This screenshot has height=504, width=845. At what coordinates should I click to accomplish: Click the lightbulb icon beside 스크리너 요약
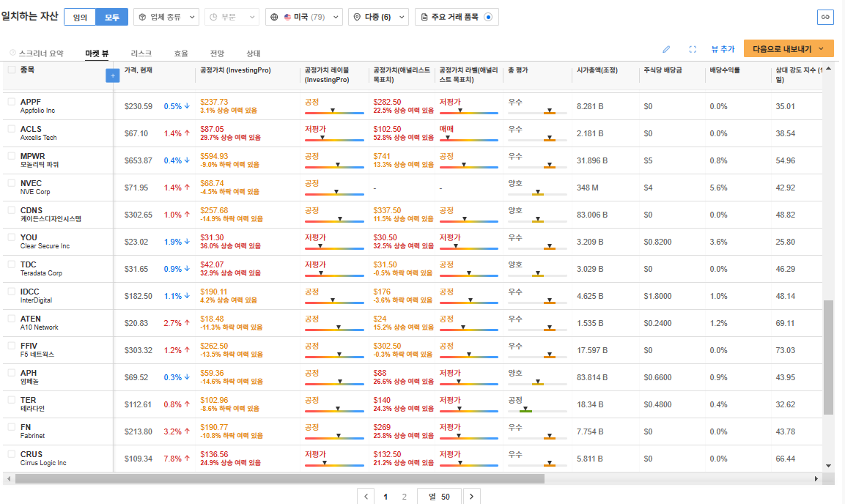click(12, 53)
